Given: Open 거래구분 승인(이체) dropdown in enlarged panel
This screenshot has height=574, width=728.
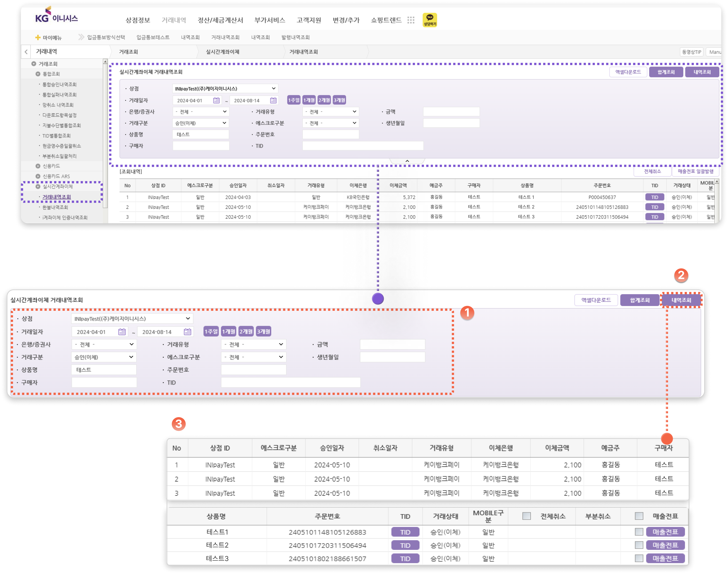Looking at the screenshot, I should 104,357.
